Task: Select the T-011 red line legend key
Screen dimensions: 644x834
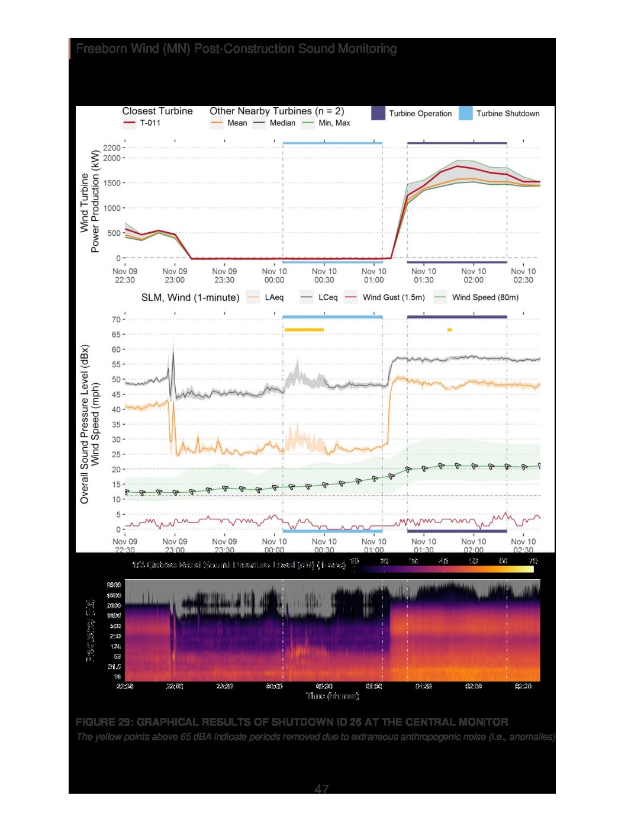Action: click(x=130, y=123)
